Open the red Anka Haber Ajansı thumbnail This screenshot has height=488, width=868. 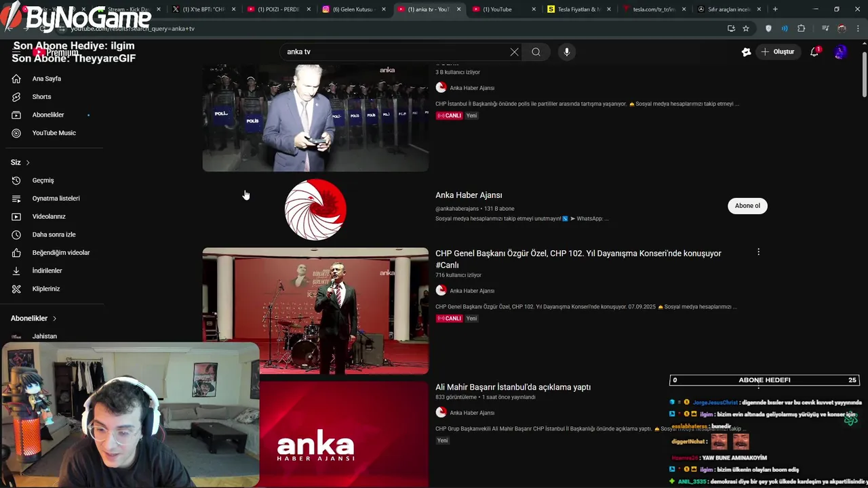click(x=344, y=434)
